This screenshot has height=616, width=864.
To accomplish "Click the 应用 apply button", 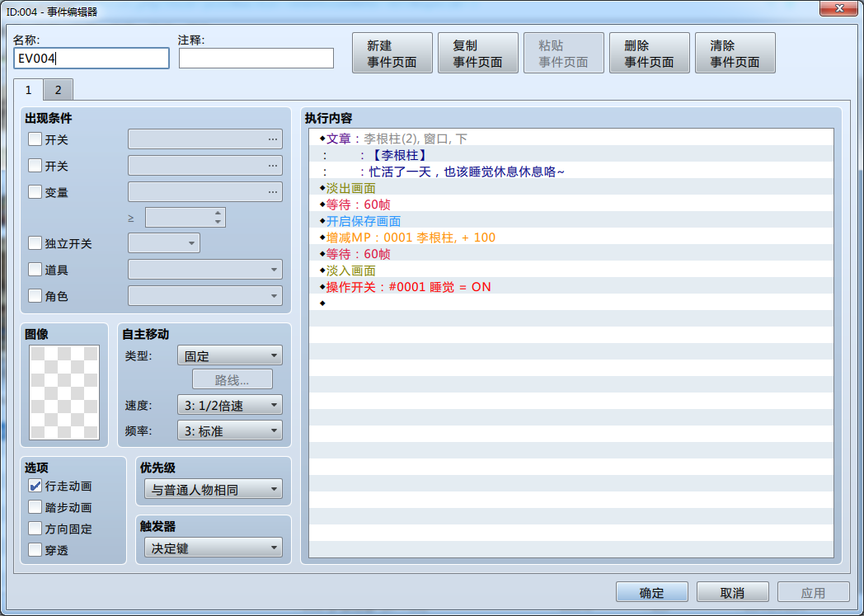I will click(814, 592).
